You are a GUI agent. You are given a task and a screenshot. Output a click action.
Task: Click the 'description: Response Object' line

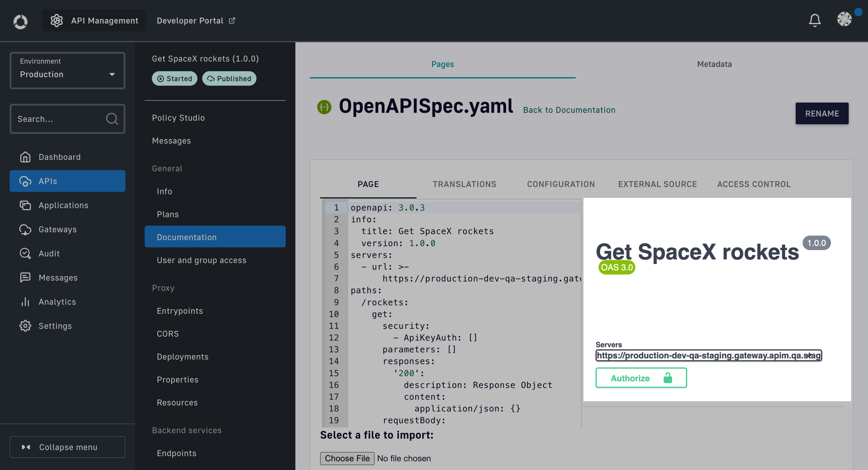coord(478,385)
